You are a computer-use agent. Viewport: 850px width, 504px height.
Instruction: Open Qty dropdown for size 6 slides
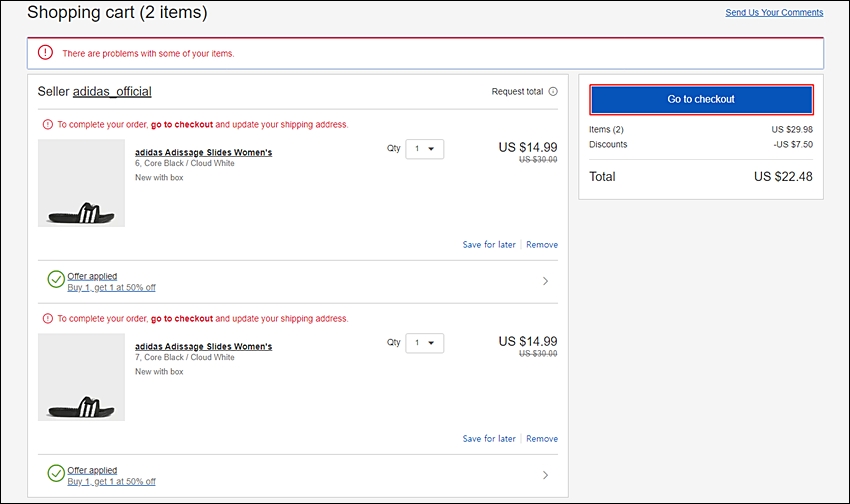point(424,149)
